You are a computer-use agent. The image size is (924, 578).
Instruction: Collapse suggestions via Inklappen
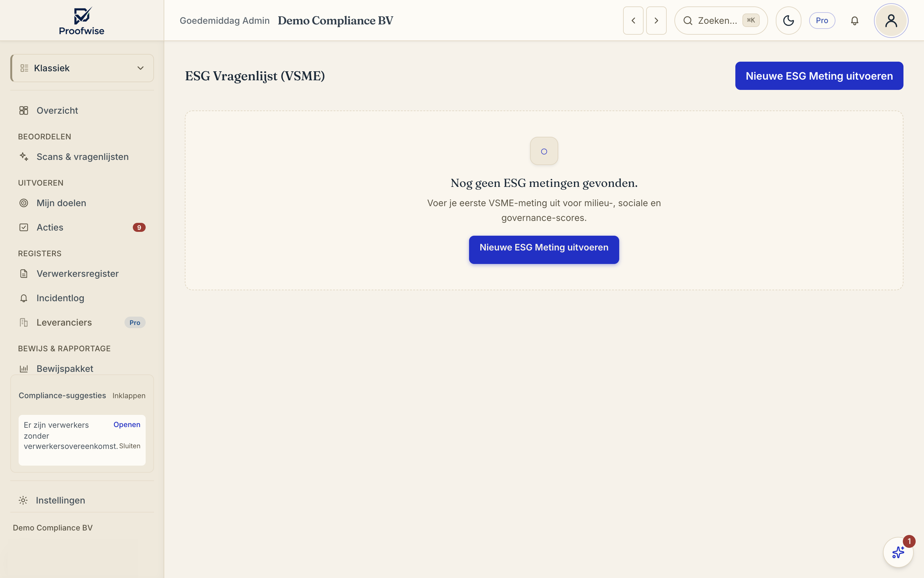pos(129,396)
